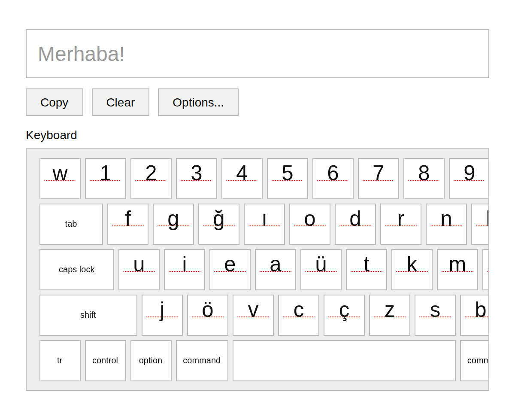
Task: Tap the s key
Action: [x=435, y=315]
